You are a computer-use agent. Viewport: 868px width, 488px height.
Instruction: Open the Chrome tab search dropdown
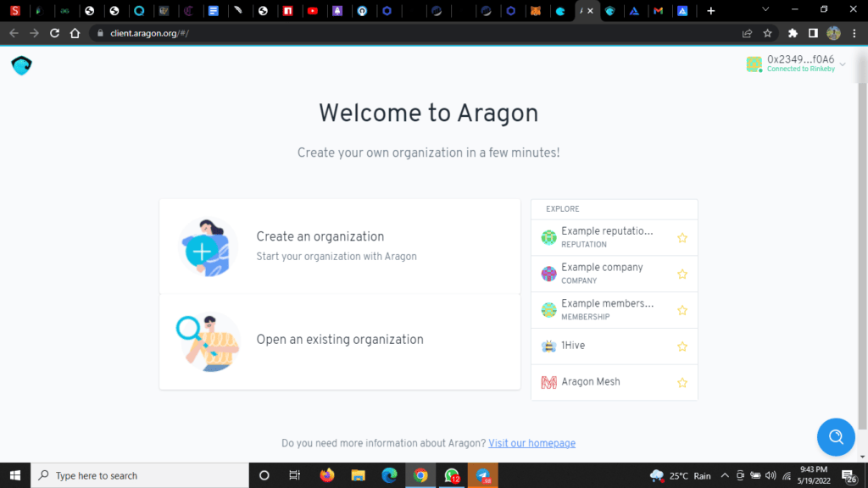coord(765,10)
